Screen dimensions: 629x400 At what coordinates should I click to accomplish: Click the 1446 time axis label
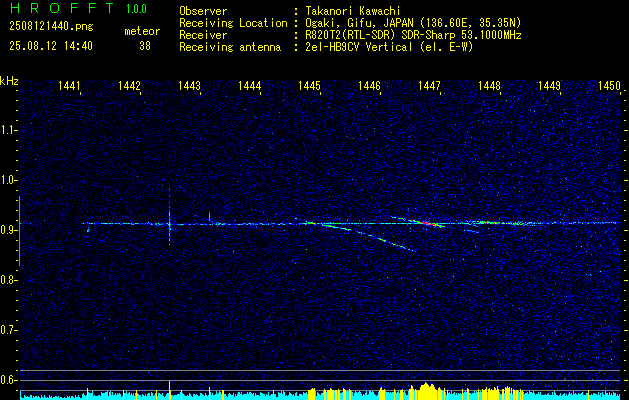click(369, 86)
